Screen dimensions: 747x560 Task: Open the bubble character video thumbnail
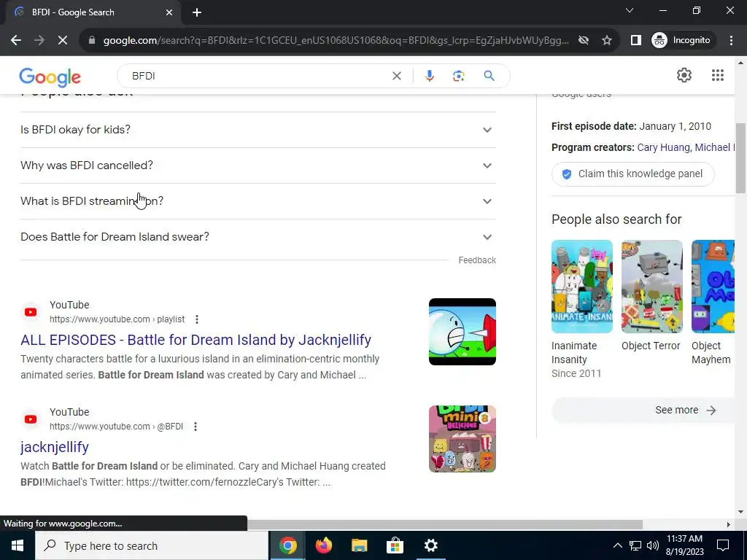point(462,332)
